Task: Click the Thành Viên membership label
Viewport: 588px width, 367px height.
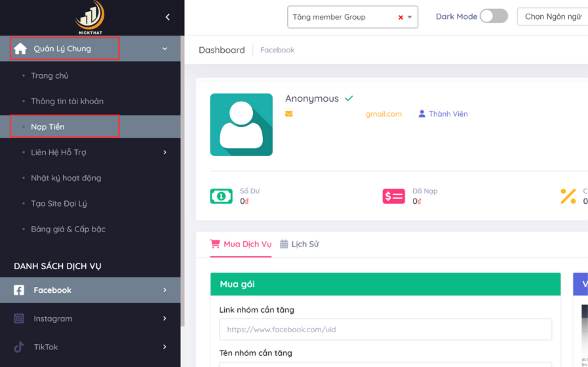Action: pos(448,114)
